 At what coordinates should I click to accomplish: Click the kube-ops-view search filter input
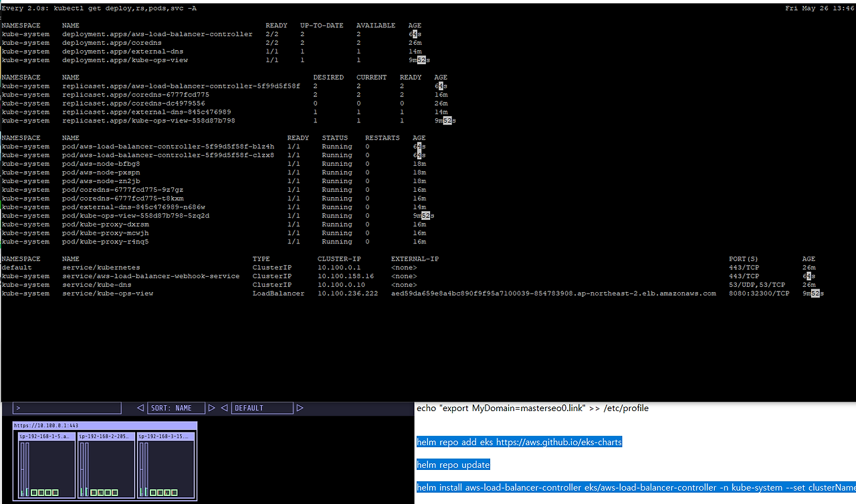pos(67,408)
